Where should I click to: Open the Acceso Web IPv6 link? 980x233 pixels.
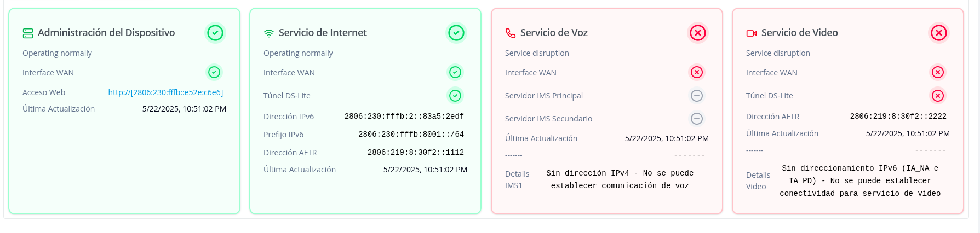[165, 92]
